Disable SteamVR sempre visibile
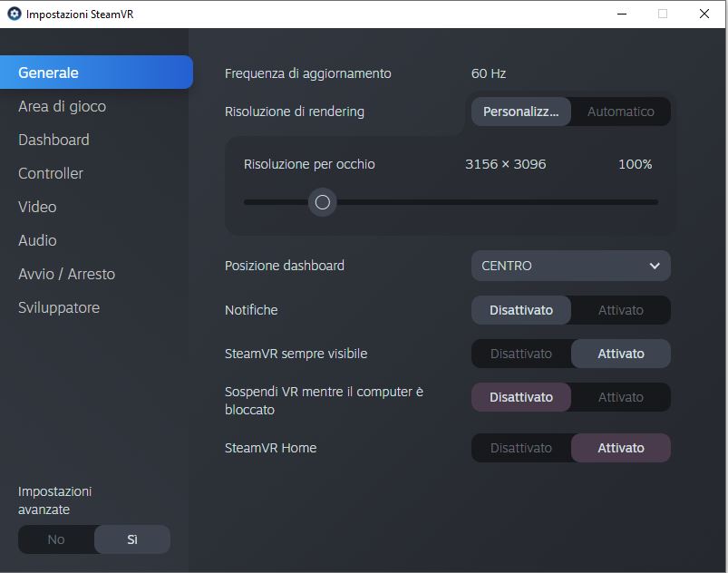This screenshot has width=728, height=573. pos(521,354)
